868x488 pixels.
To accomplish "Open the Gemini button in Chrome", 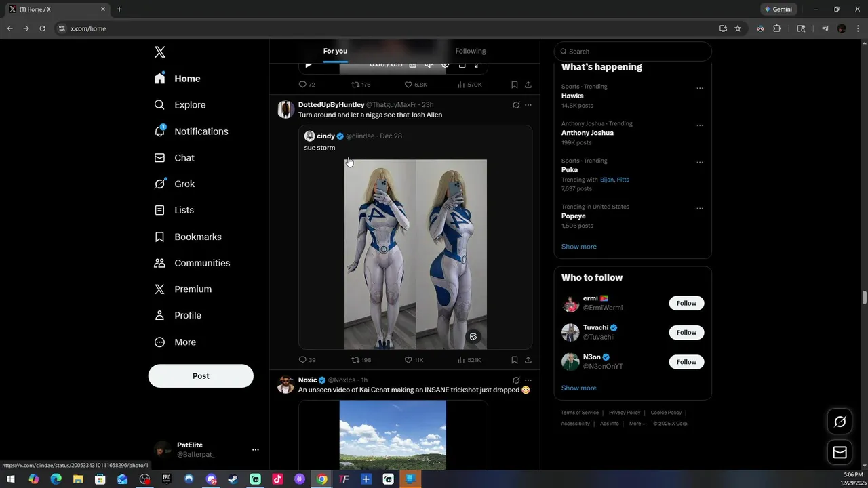I will pos(778,9).
